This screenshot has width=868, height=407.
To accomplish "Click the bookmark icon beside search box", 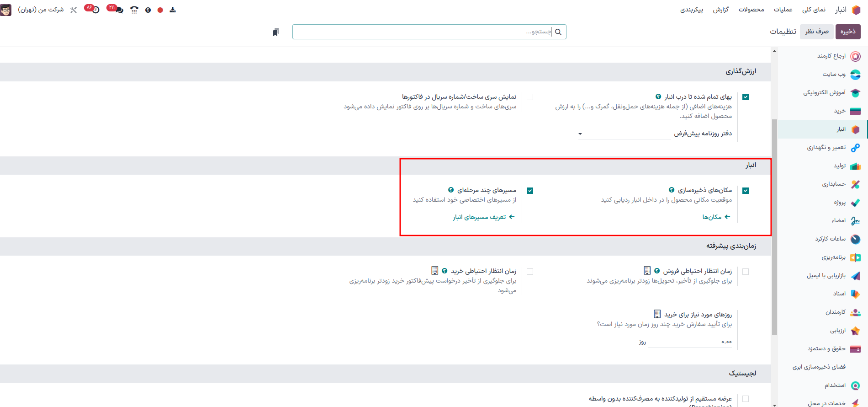I will tap(275, 32).
